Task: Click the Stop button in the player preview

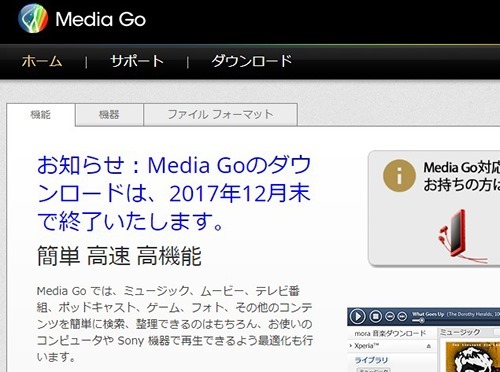Action: click(376, 316)
